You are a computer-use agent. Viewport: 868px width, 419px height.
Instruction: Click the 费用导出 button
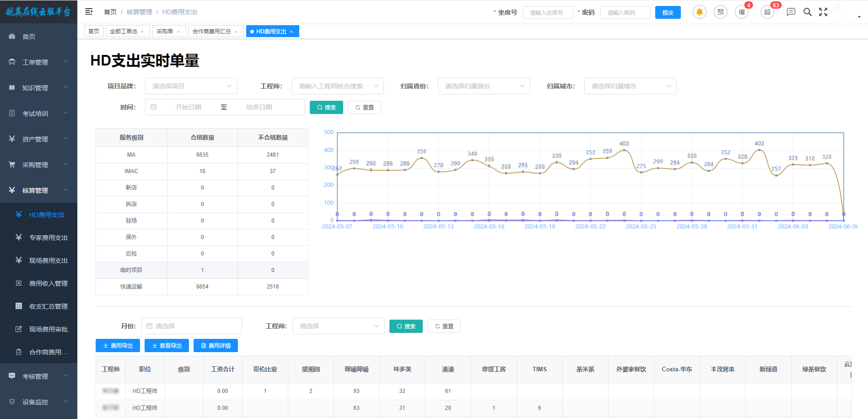(x=118, y=346)
